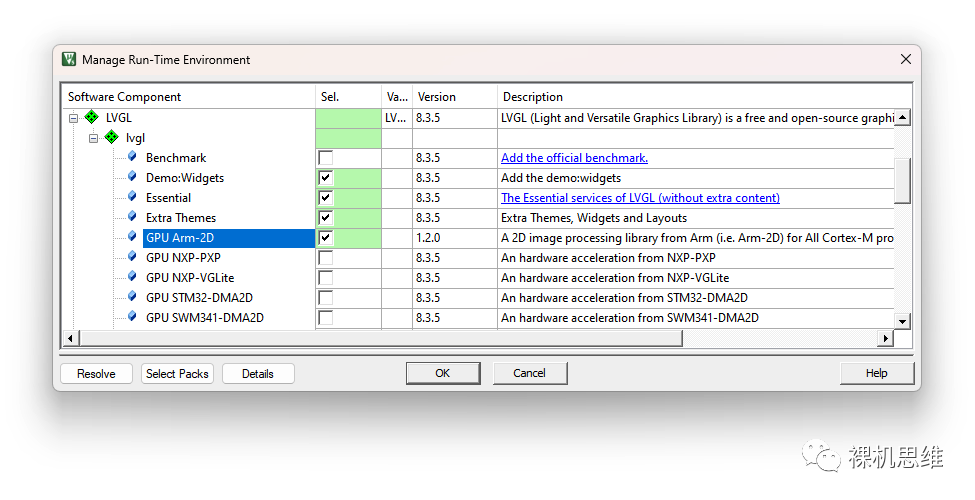This screenshot has height=500, width=975.
Task: Click the 'Add the demo:widgets' description text
Action: (561, 178)
